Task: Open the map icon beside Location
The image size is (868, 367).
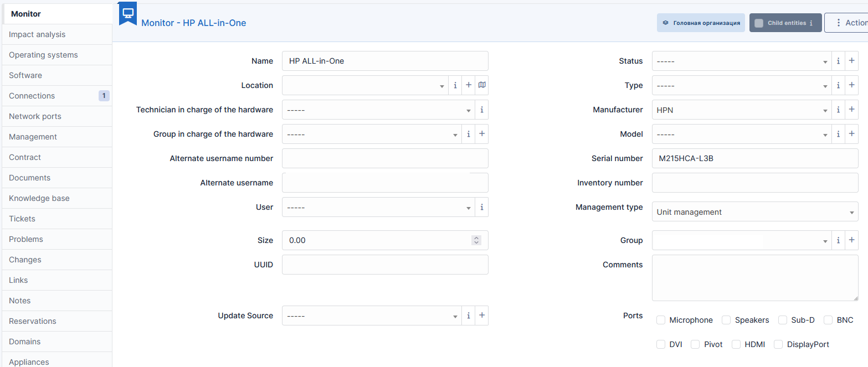Action: click(x=482, y=85)
